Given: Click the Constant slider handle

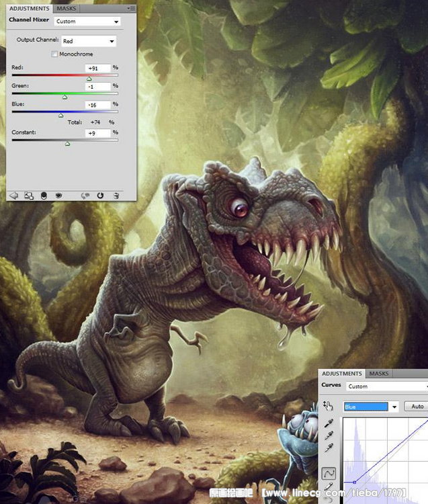Looking at the screenshot, I should tap(67, 144).
